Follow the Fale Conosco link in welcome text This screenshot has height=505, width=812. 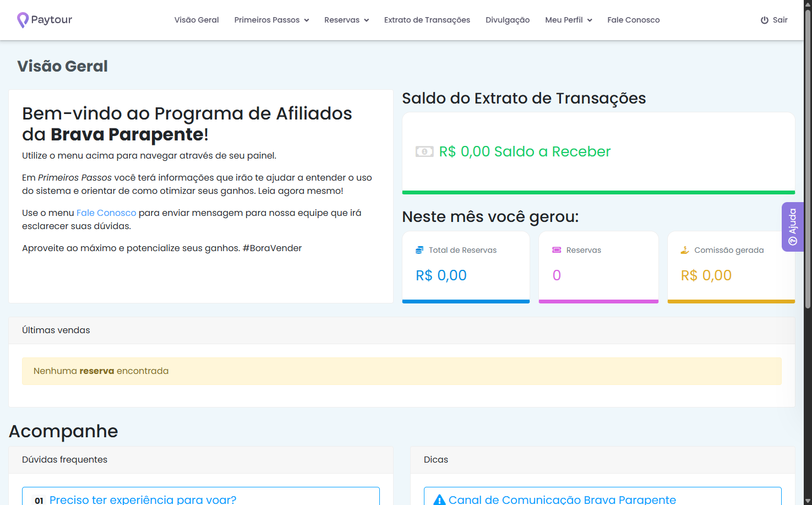coord(106,213)
